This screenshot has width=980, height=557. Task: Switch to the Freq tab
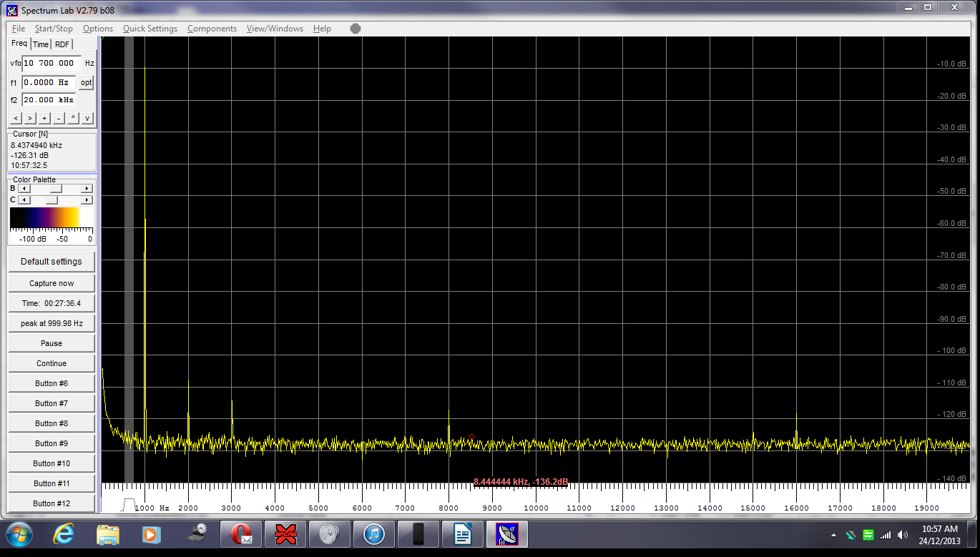coord(19,44)
